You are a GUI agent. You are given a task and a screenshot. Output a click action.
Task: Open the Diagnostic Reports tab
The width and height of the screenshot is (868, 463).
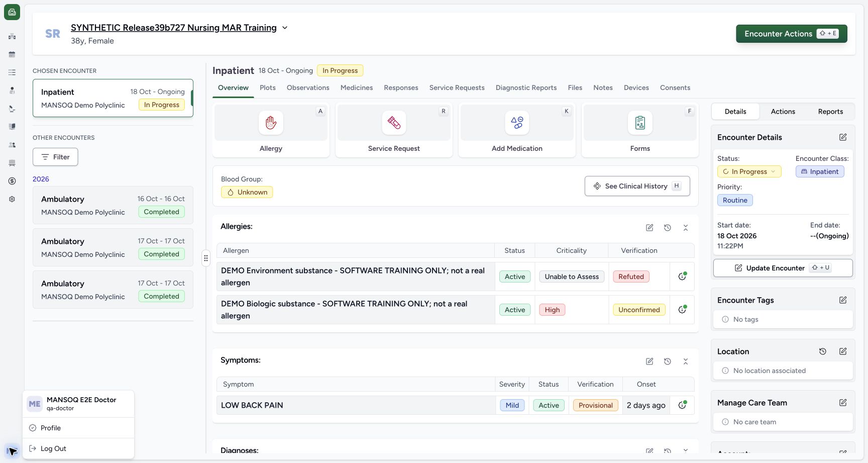pyautogui.click(x=526, y=87)
